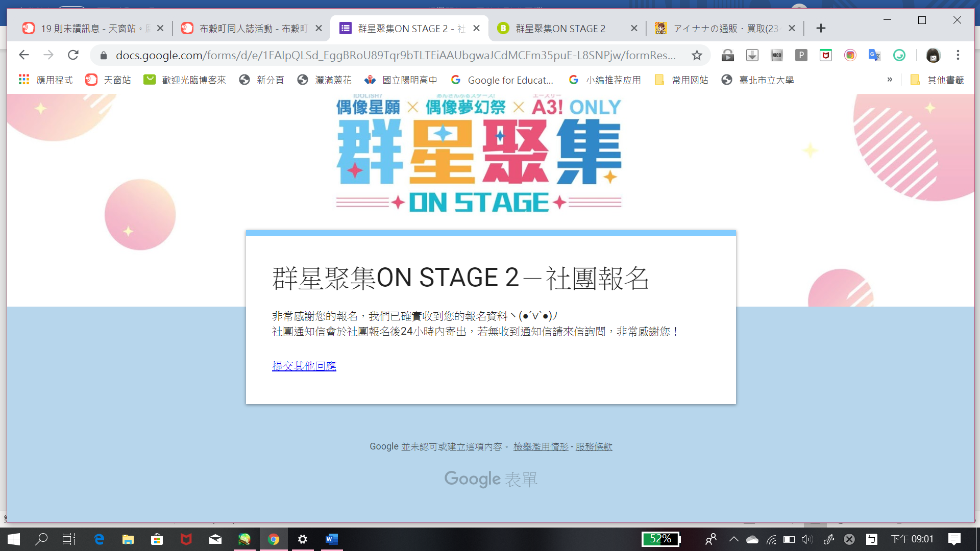The width and height of the screenshot is (980, 551).
Task: Open Windows taskbar search
Action: [x=41, y=539]
